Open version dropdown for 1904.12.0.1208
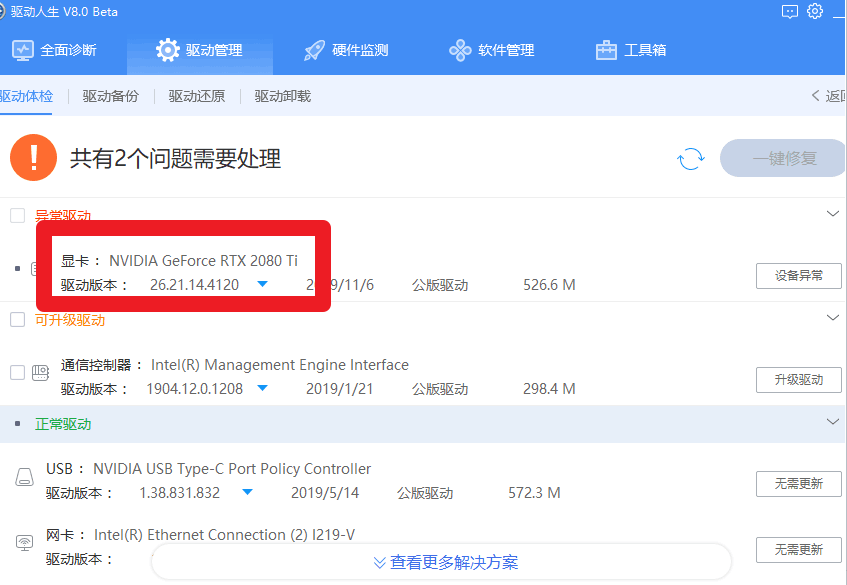The height and width of the screenshot is (585, 847). click(x=263, y=388)
